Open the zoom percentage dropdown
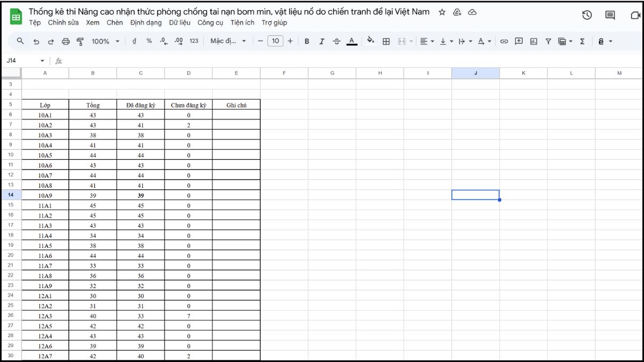Image resolution: width=644 pixels, height=362 pixels. pyautogui.click(x=105, y=41)
